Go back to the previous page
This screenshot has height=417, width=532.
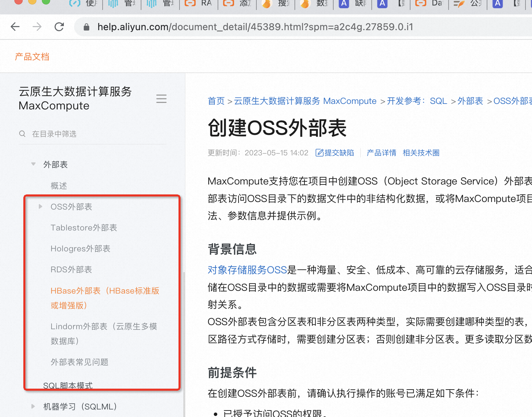(x=15, y=27)
